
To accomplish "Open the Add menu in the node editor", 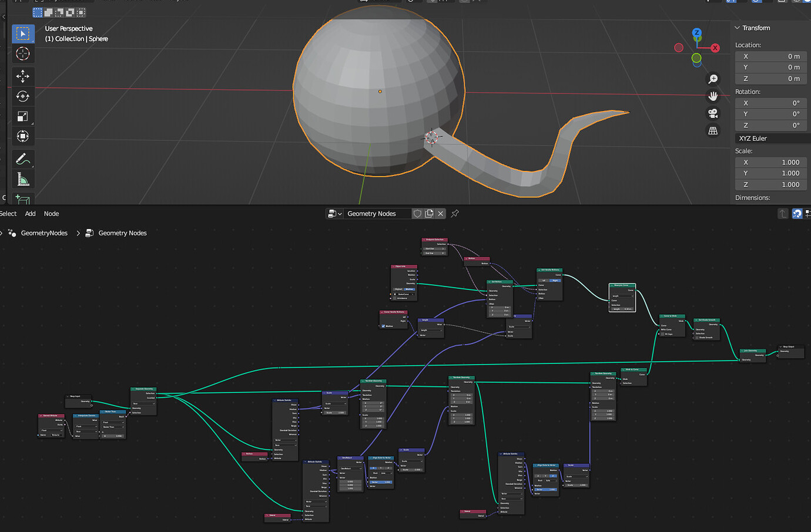I will [29, 213].
